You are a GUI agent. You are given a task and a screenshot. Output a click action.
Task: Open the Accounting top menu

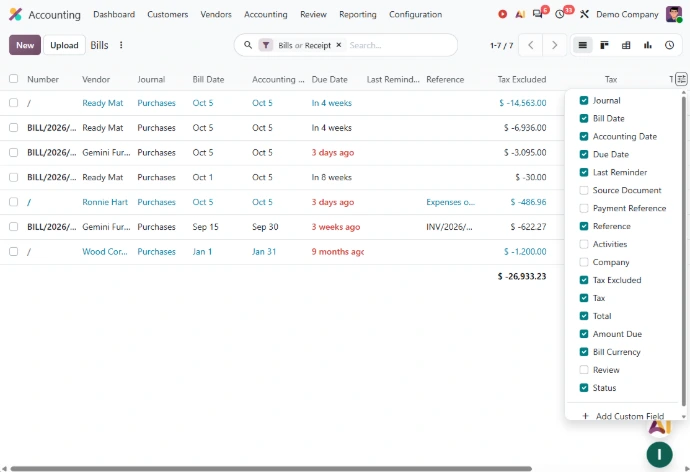(266, 15)
